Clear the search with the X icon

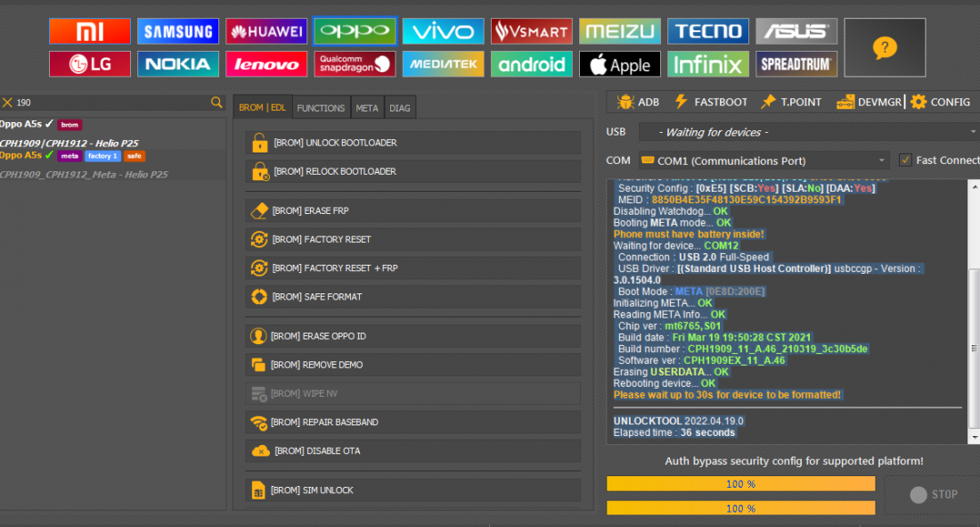point(7,102)
